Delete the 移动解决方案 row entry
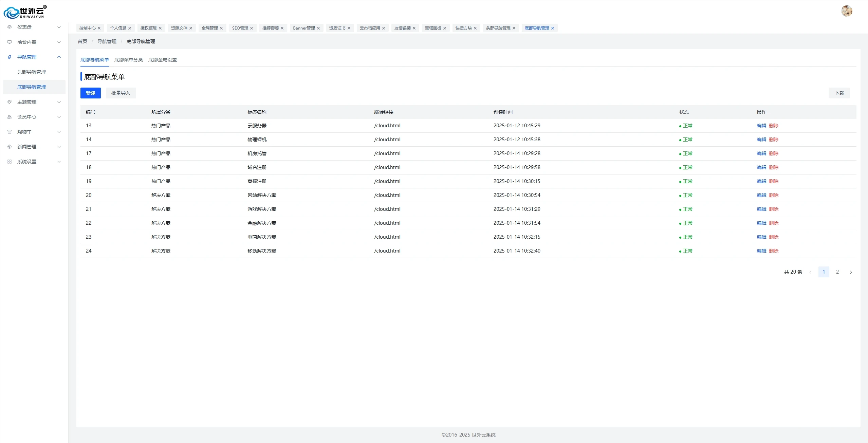This screenshot has height=443, width=868. pos(773,251)
